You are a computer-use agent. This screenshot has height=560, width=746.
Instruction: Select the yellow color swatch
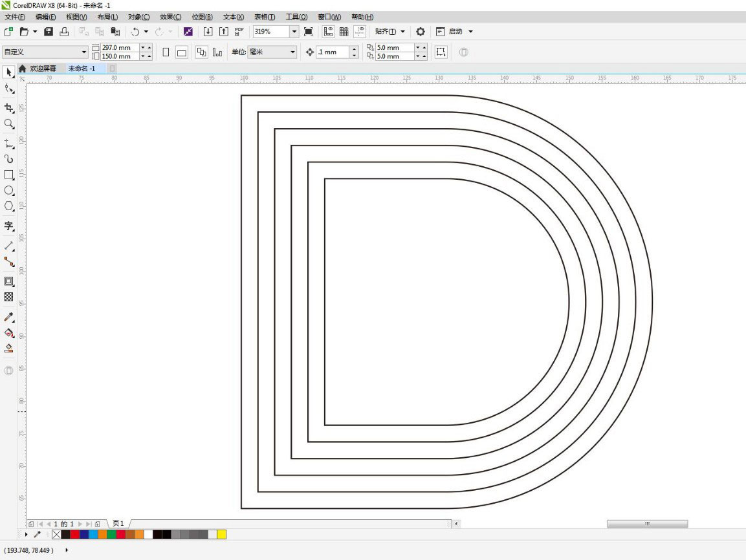click(x=222, y=535)
